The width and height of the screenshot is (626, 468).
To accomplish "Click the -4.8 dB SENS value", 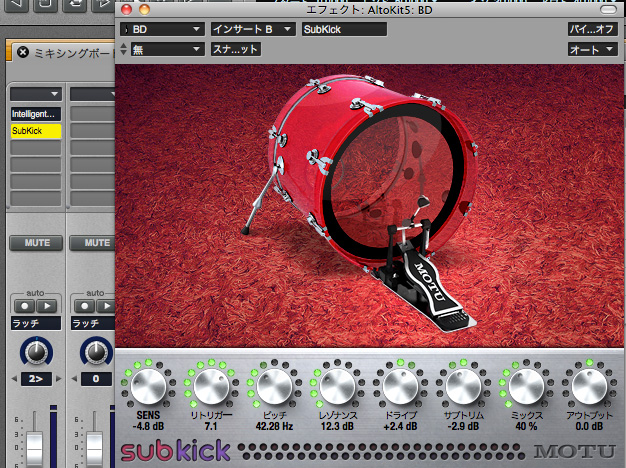I will 148,426.
